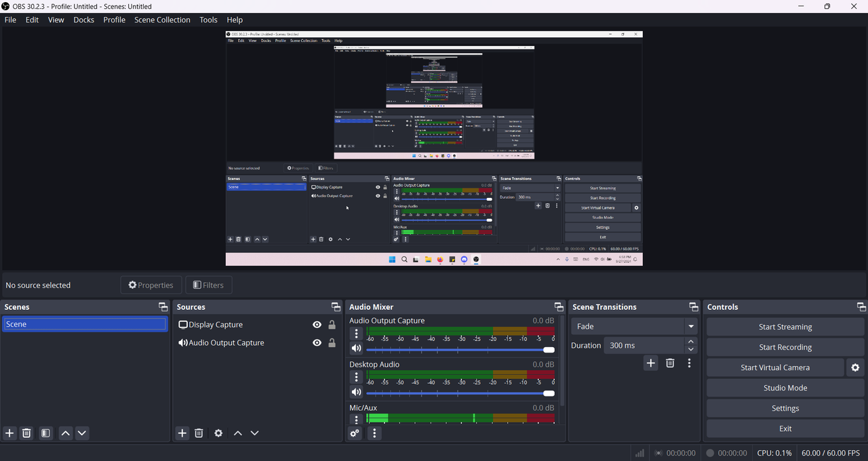Float the Audio Mixer dock icon
This screenshot has width=868, height=461.
click(x=559, y=307)
